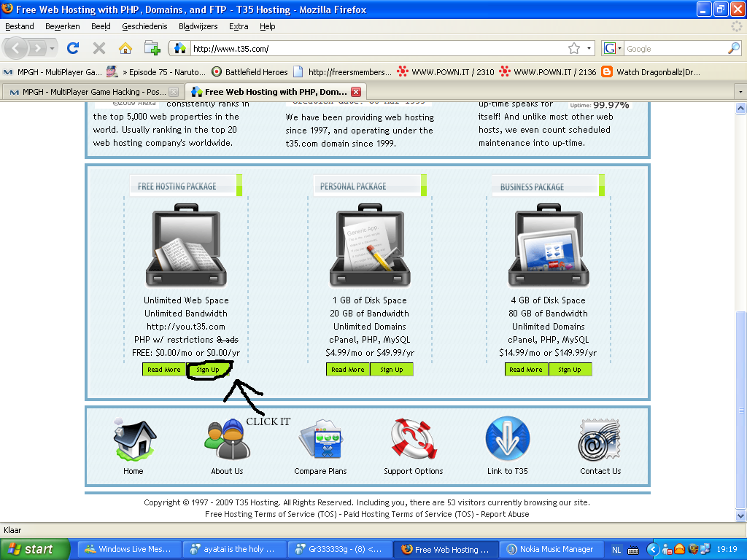
Task: Open the Beeld menu
Action: tap(101, 26)
